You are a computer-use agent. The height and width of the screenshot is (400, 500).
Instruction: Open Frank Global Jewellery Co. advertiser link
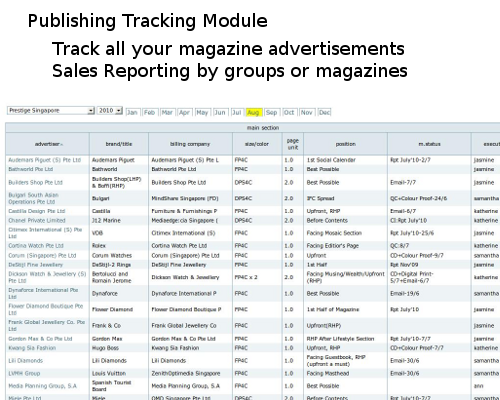click(47, 325)
